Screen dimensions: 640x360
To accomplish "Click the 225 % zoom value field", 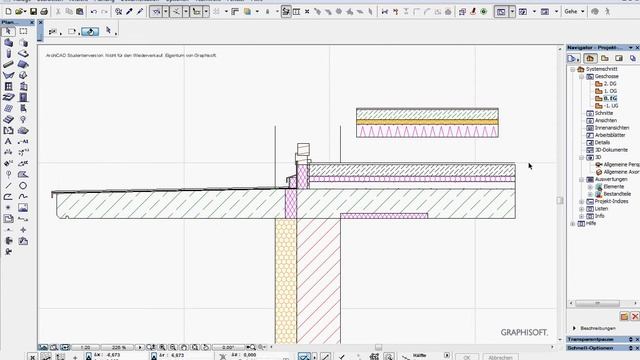I will pos(119,347).
